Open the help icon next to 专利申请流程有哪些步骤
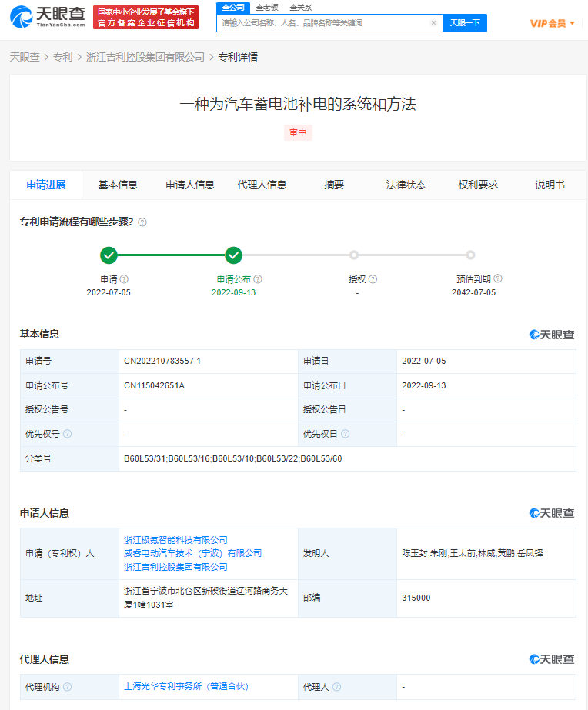The image size is (588, 710). pos(142,222)
